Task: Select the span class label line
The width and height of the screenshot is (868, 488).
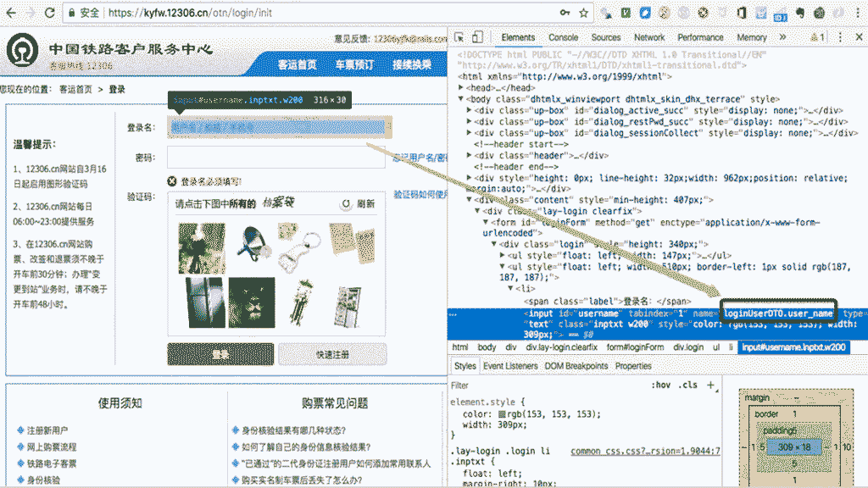Action: (x=607, y=301)
